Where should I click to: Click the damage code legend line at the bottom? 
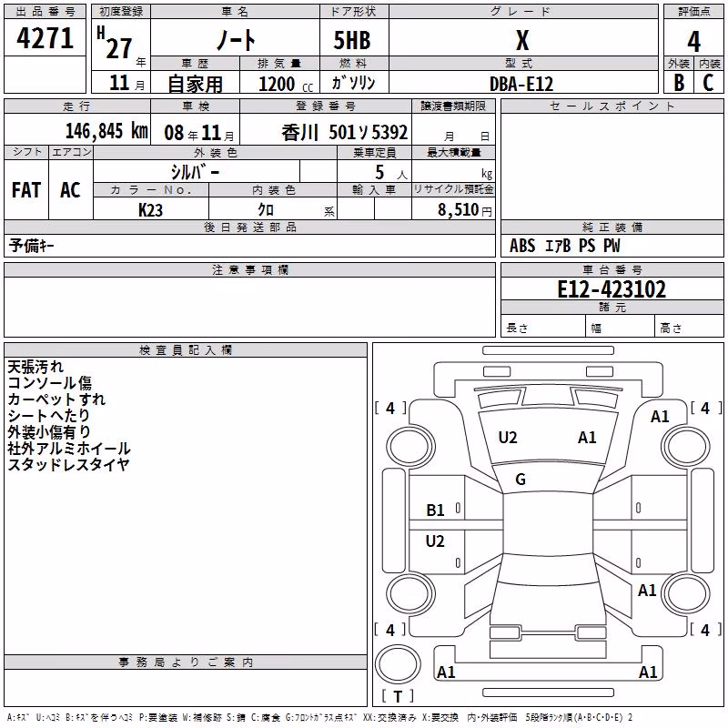pyautogui.click(x=319, y=718)
